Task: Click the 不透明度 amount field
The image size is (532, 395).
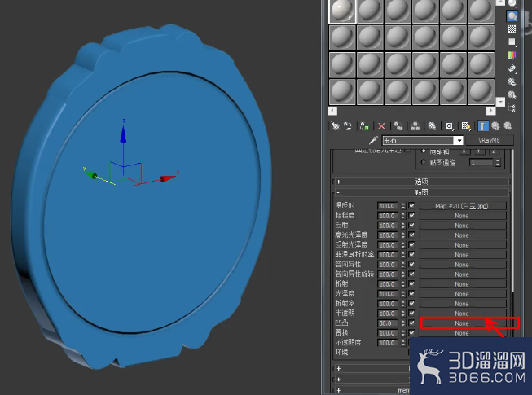Action: pos(389,343)
